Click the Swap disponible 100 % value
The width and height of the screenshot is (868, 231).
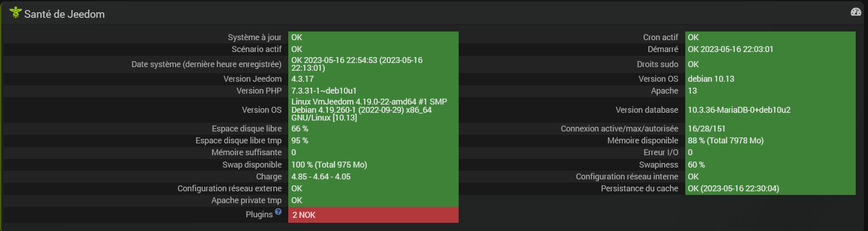329,165
